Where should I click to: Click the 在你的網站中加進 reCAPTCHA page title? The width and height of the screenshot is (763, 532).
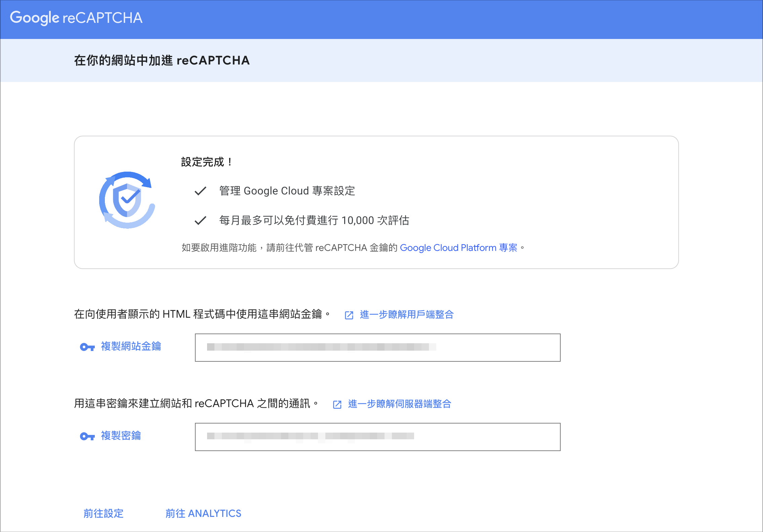162,60
